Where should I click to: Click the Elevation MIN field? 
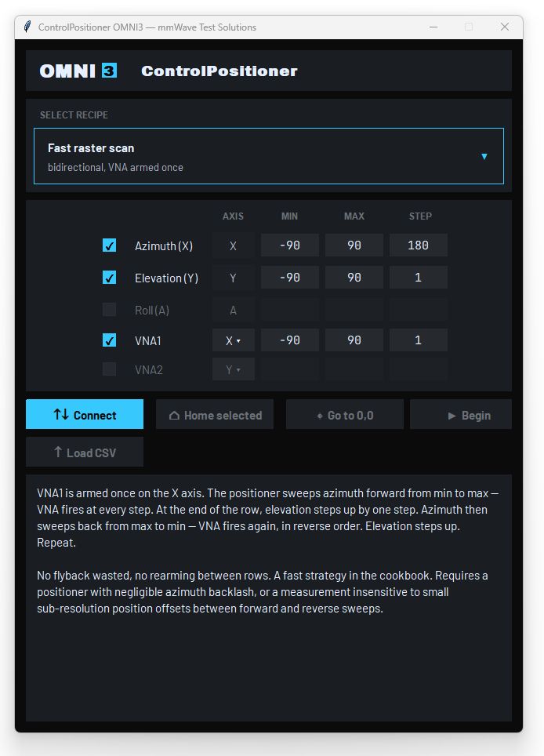289,278
